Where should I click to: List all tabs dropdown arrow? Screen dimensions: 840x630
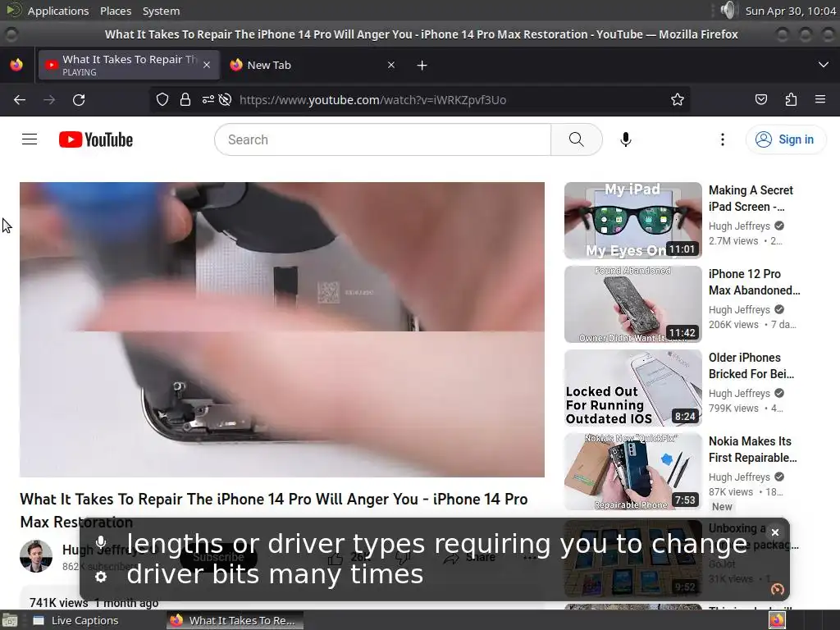pos(824,65)
